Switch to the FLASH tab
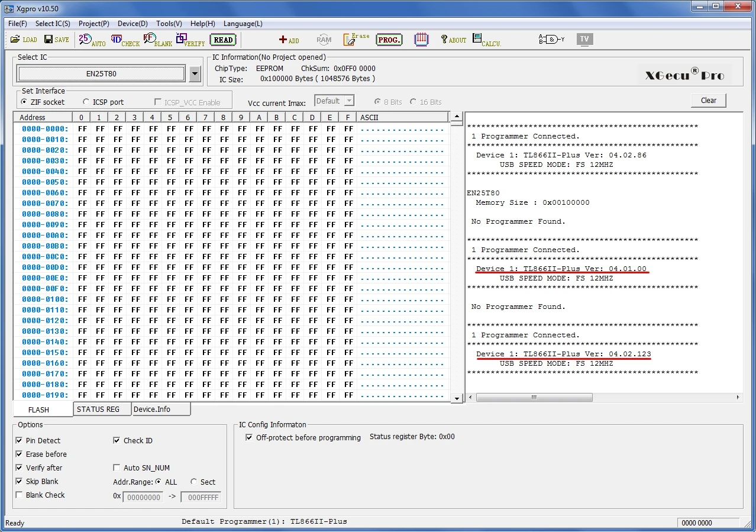This screenshot has width=756, height=532. [x=43, y=410]
